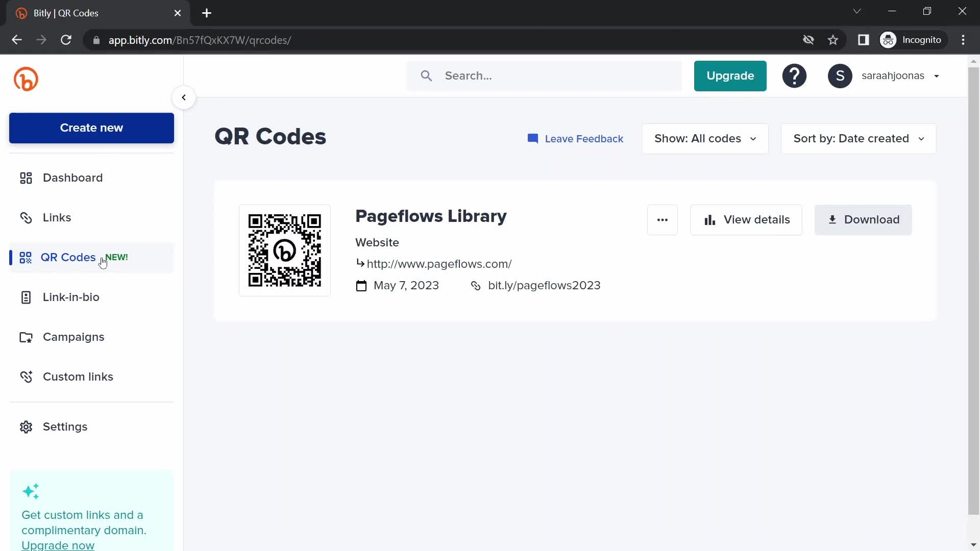980x551 pixels.
Task: Expand the Show: All codes dropdown
Action: pos(705,139)
